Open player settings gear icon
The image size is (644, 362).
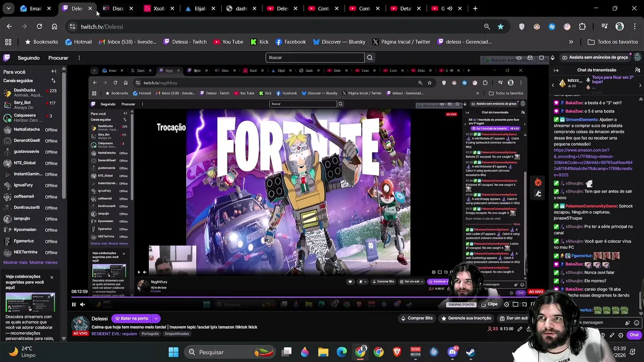pos(507,304)
